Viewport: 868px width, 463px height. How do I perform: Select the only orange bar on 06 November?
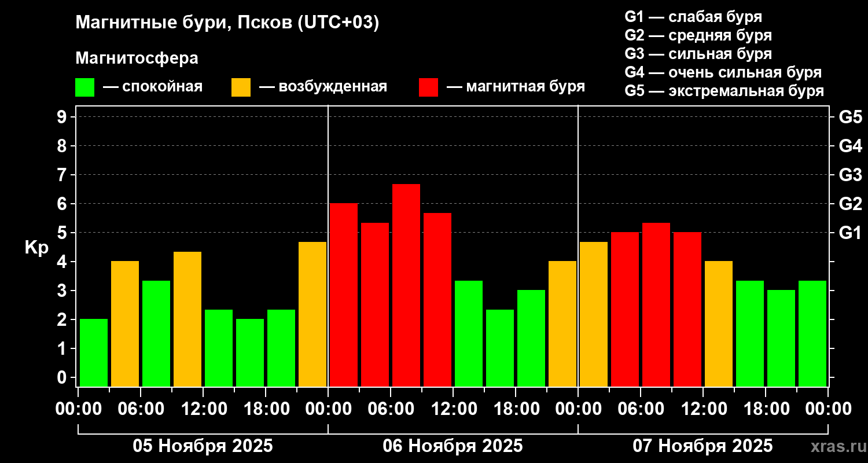click(562, 324)
